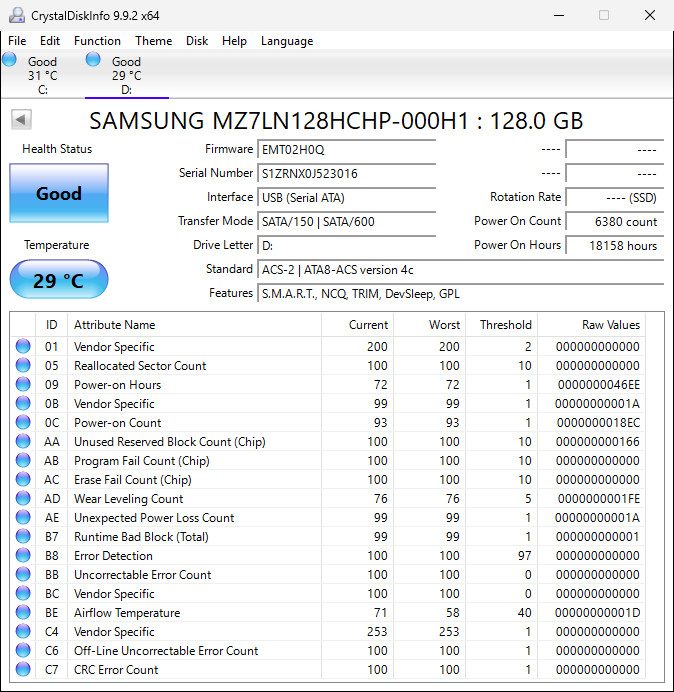Click the CrystalDiskInfo app icon in title bar
Screen dimensions: 674x692
click(17, 15)
